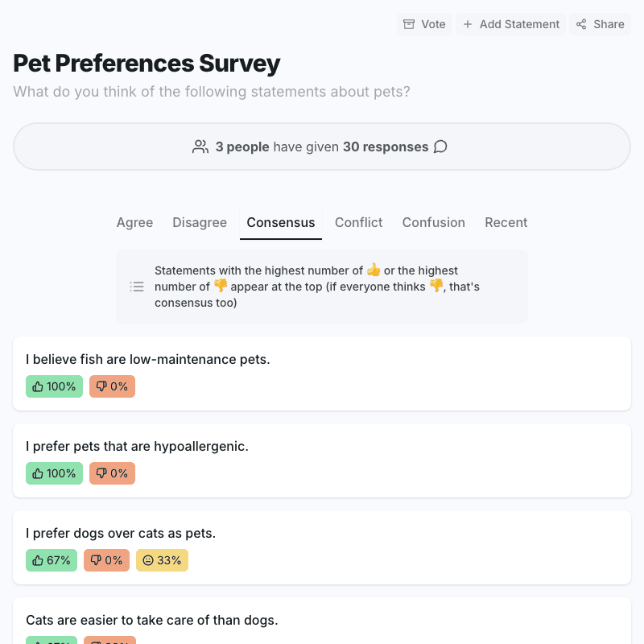Viewport: 644px width, 644px height.
Task: Click the 100% badge on hypoallergenic statement
Action: pyautogui.click(x=54, y=473)
